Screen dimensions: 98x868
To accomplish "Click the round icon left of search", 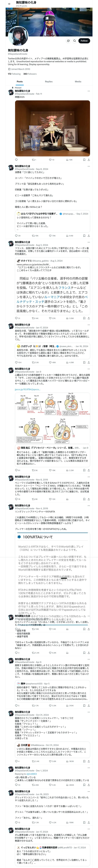I will click(68, 41).
